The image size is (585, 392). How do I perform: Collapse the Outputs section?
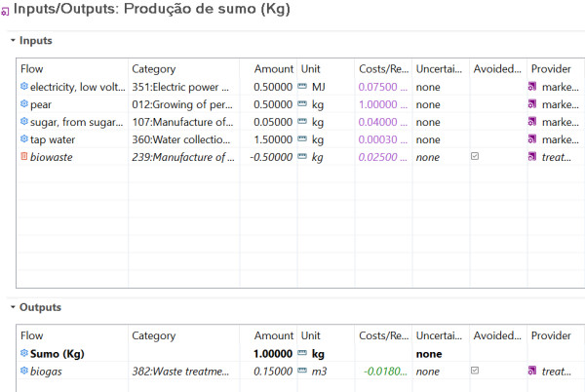click(13, 307)
